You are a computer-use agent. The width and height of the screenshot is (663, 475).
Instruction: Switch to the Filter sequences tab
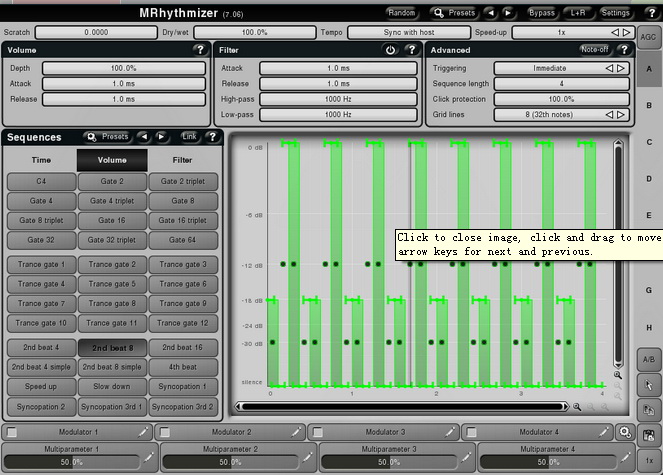(182, 159)
